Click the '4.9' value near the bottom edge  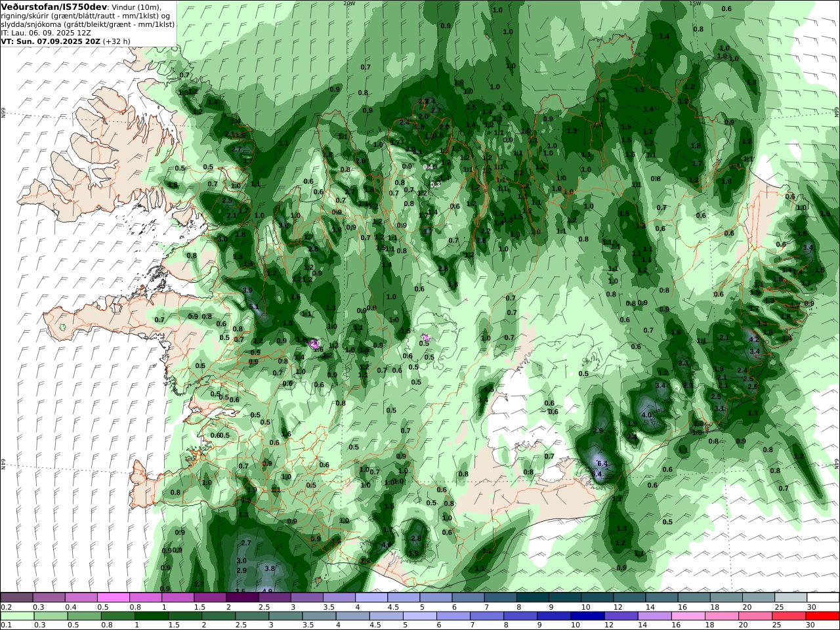tap(267, 591)
